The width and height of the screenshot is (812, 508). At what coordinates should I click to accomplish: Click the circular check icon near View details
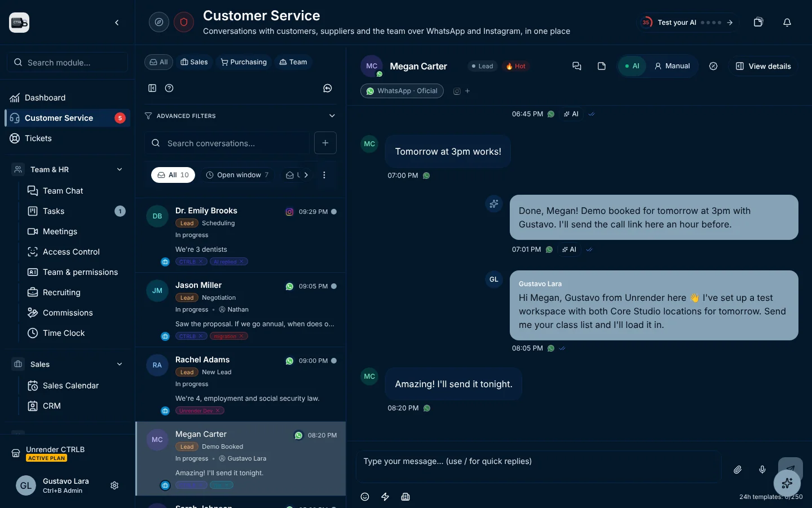tap(713, 66)
